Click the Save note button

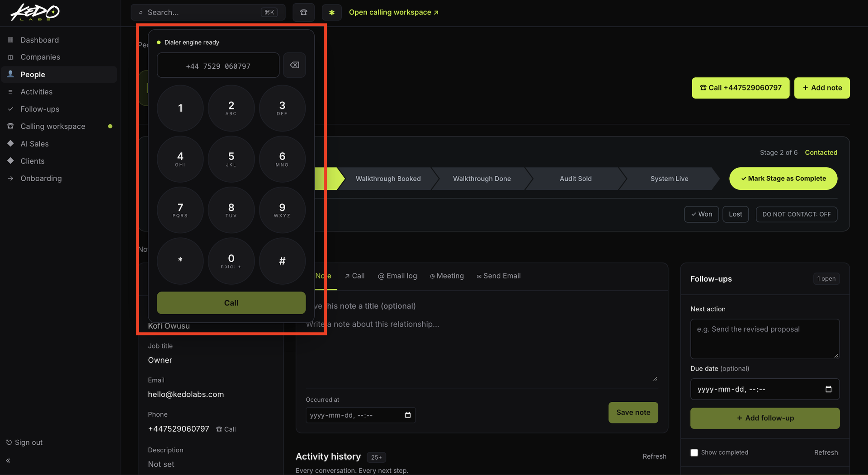coord(633,413)
